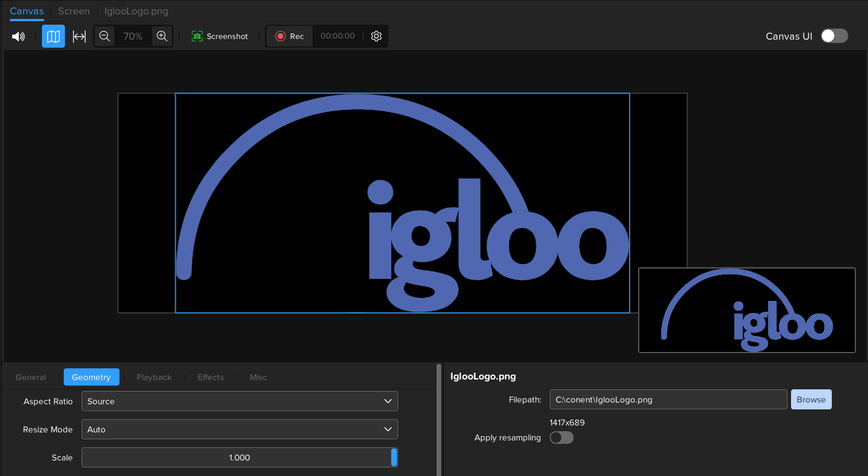Enable the Canvas UI toggle
868x476 pixels.
(x=834, y=36)
